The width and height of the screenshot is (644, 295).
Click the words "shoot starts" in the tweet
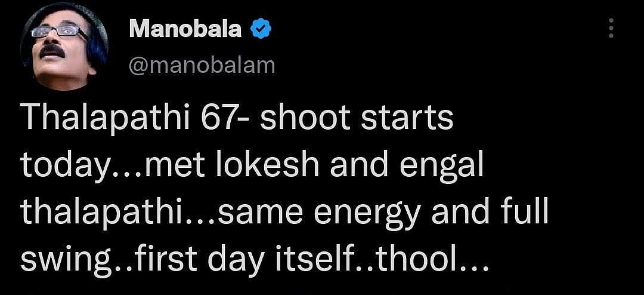tap(357, 120)
